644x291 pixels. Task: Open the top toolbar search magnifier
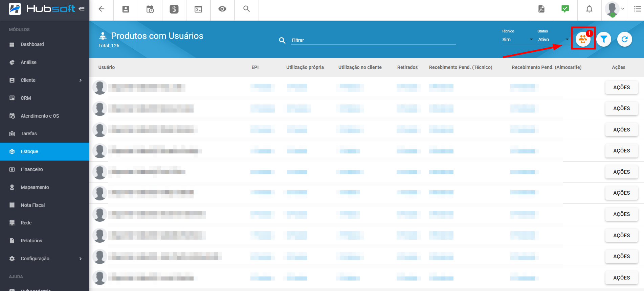point(246,9)
